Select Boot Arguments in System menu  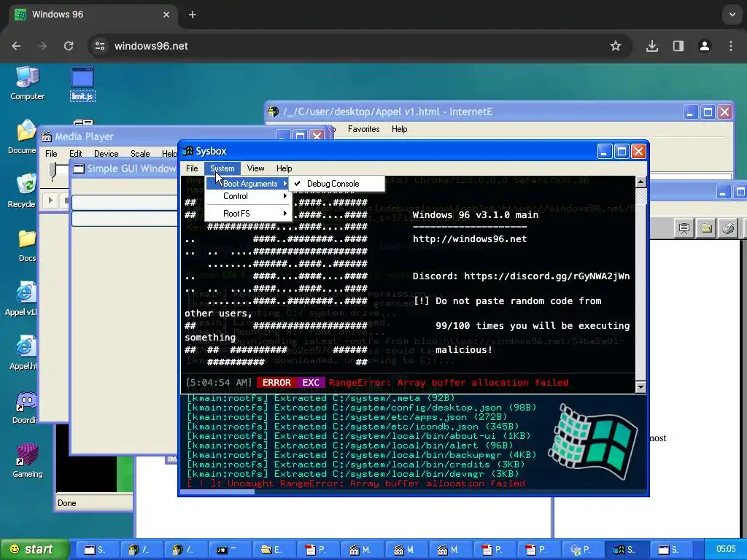point(248,183)
